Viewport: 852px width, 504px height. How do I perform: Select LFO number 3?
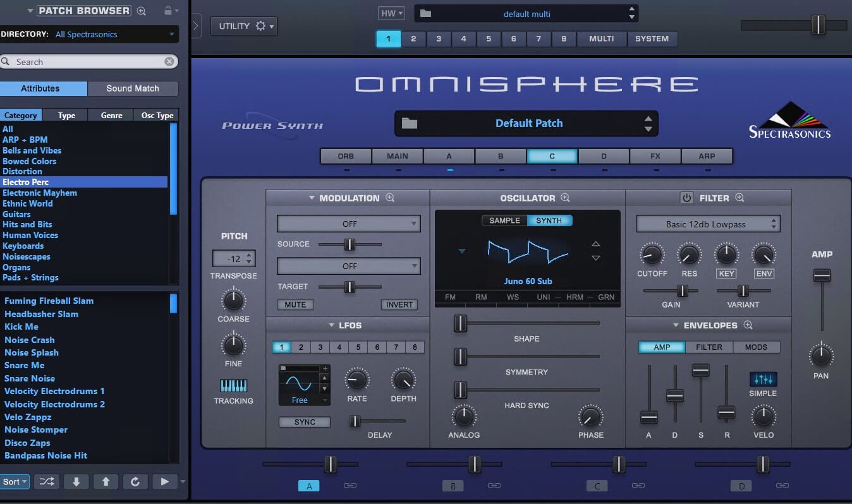click(320, 347)
